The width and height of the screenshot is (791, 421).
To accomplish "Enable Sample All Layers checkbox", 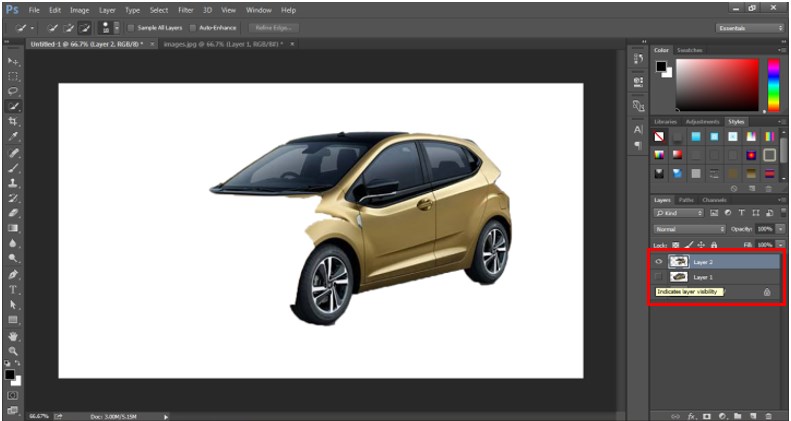I will 131,28.
